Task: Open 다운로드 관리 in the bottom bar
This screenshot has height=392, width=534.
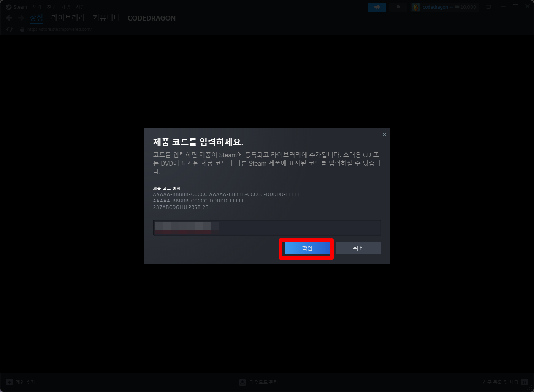Action: point(264,382)
